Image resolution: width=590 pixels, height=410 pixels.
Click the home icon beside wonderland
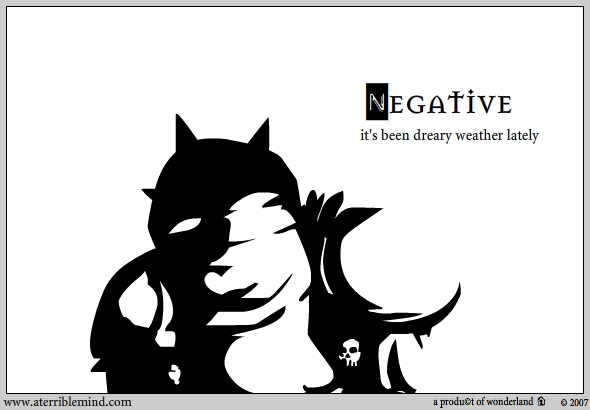click(x=541, y=401)
